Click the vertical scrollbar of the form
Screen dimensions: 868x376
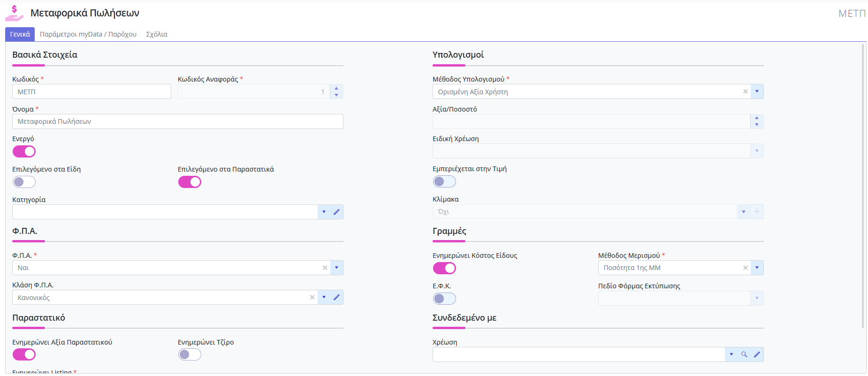(x=863, y=188)
